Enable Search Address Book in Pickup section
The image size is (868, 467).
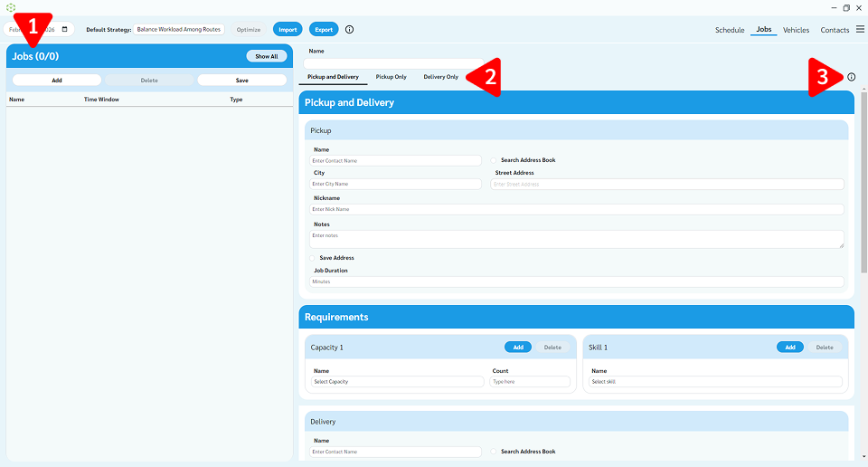(x=495, y=160)
